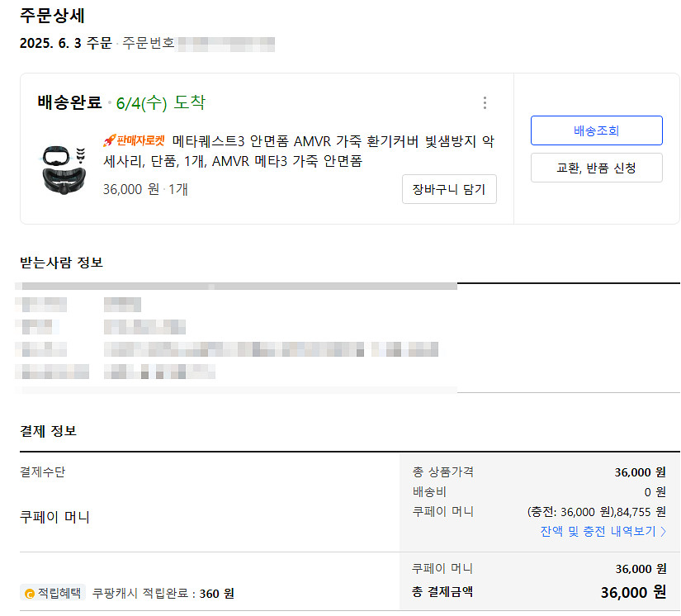The width and height of the screenshot is (681, 616).
Task: Open the VR facial interface product thumbnail
Action: 63,168
